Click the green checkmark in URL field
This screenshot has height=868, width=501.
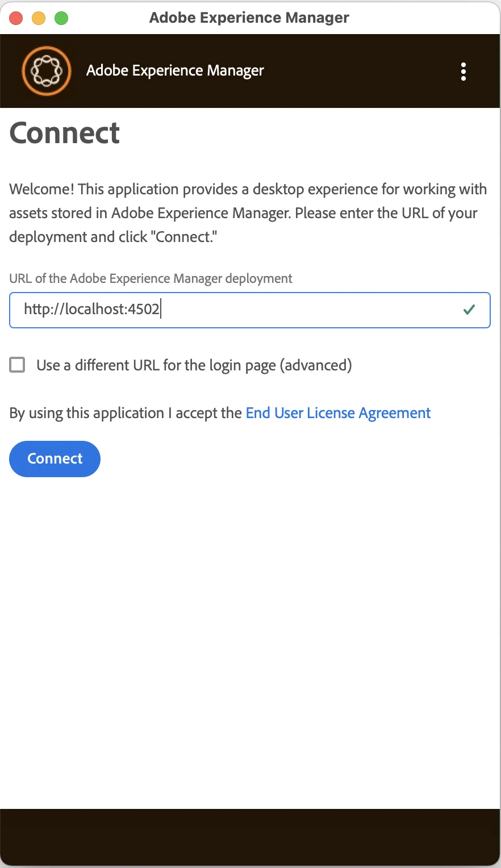click(469, 310)
